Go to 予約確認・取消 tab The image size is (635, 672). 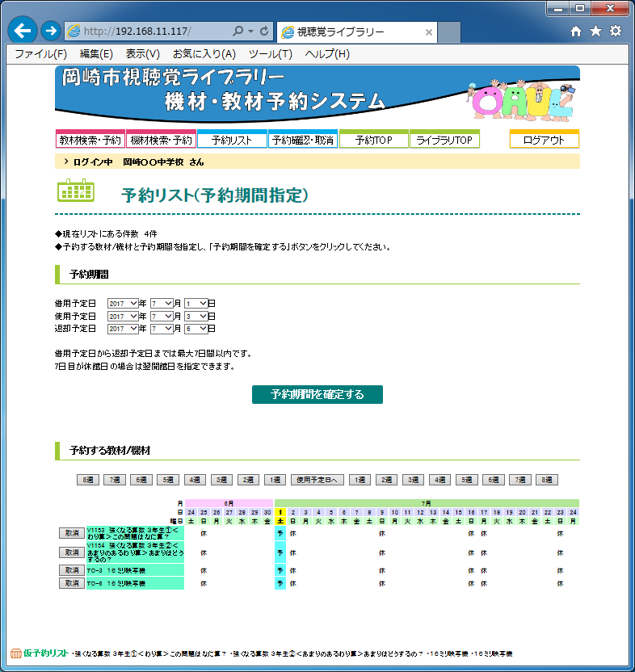point(302,140)
